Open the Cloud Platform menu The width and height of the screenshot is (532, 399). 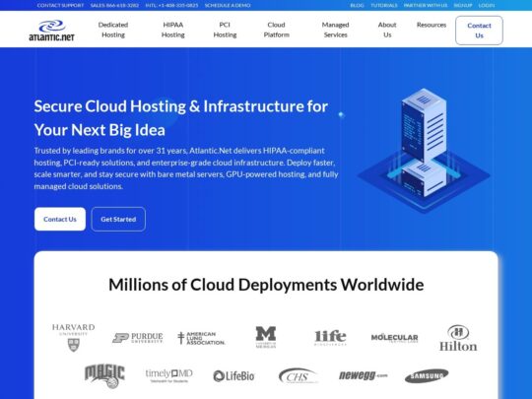tap(276, 30)
